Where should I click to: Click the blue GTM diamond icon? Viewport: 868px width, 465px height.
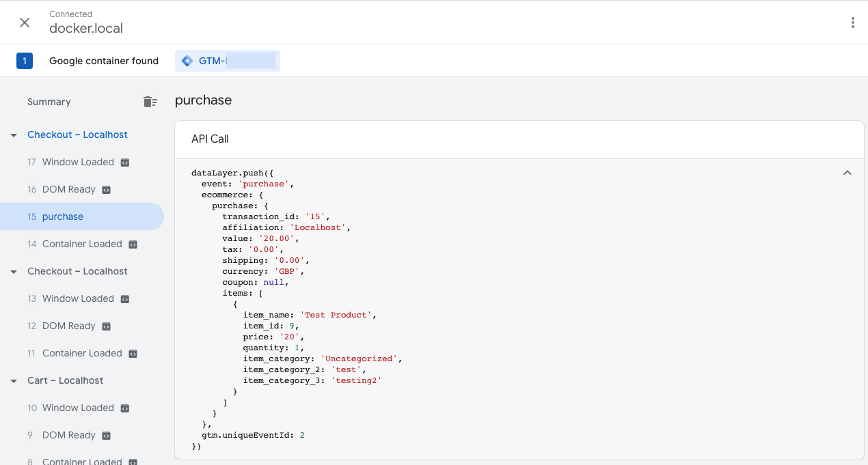click(x=187, y=60)
